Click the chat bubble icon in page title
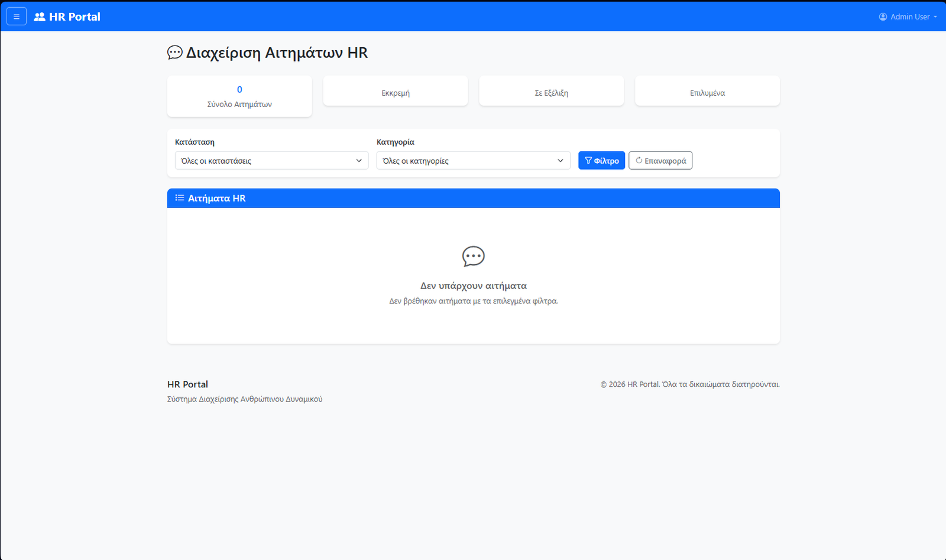This screenshot has height=560, width=946. tap(175, 53)
